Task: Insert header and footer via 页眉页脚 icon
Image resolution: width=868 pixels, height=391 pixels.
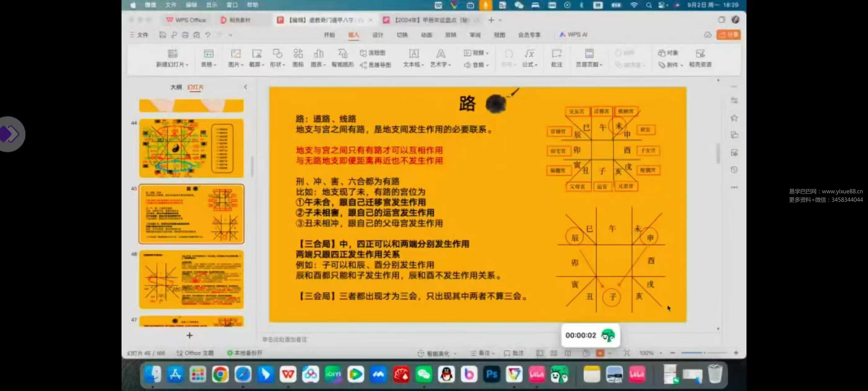Action: (589, 58)
